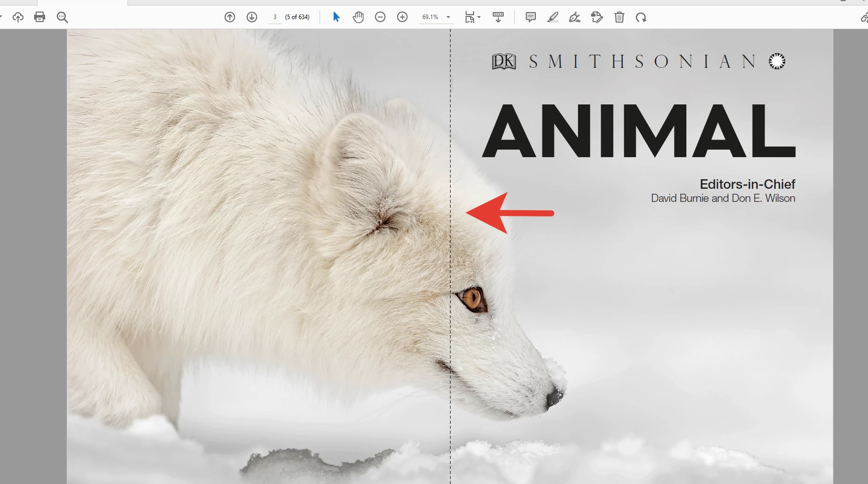Add a sticky note comment

point(530,17)
